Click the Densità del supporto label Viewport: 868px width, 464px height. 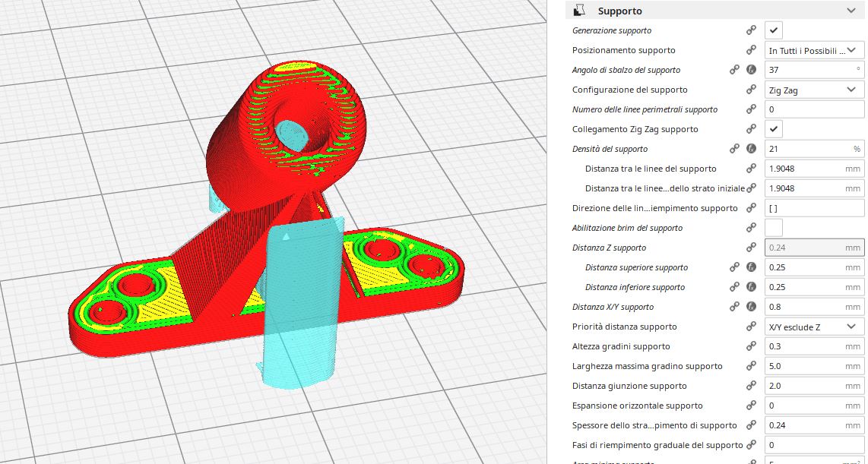[x=610, y=149]
